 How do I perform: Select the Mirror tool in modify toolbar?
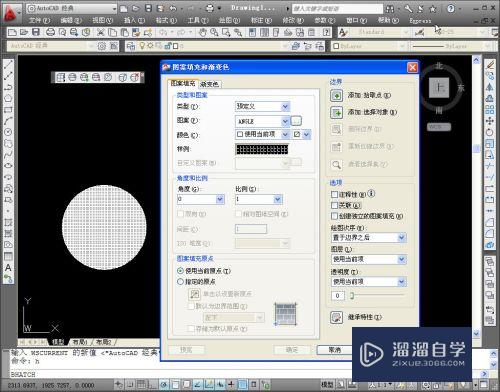coord(489,87)
